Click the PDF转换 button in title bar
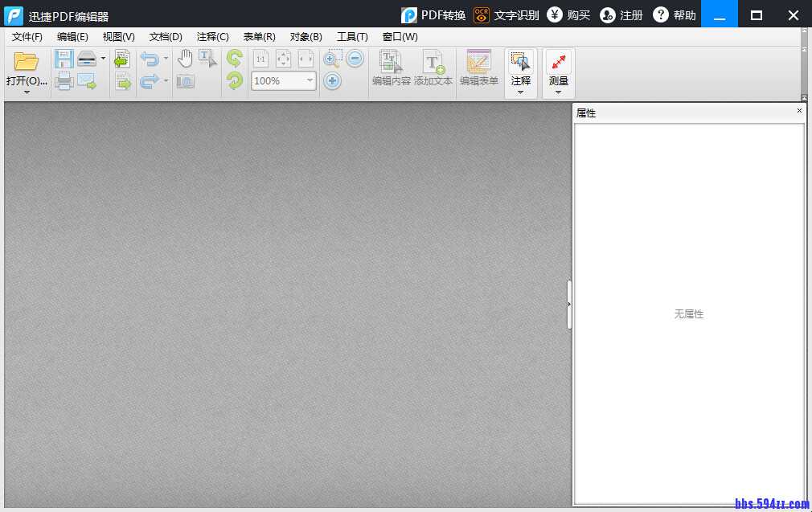Viewport: 812px width, 512px height. click(x=433, y=15)
